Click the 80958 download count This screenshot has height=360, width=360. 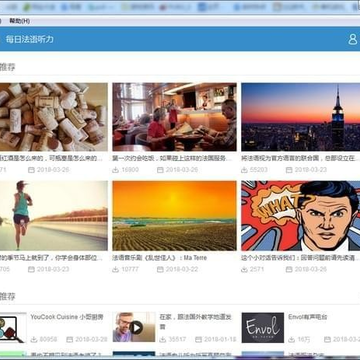point(48,339)
